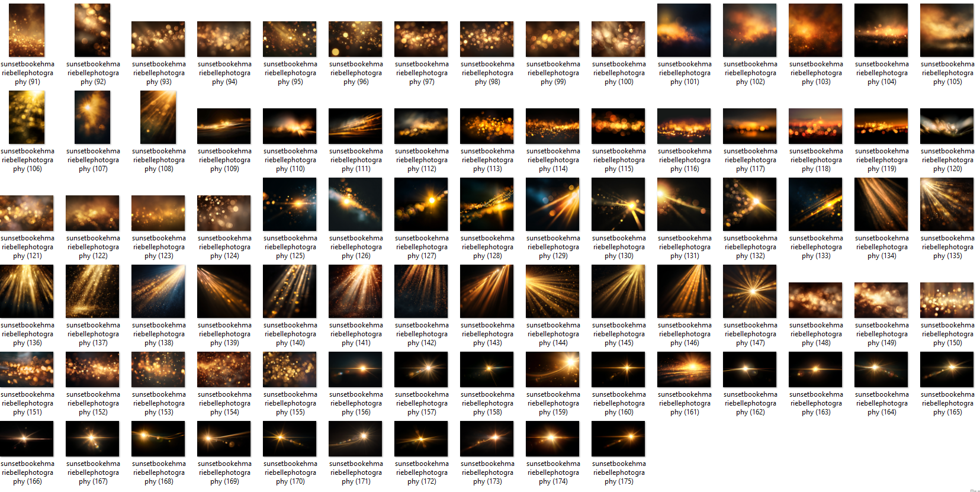Click the portrait thumbnail phy (107)
Image resolution: width=980 pixels, height=492 pixels.
pyautogui.click(x=92, y=117)
